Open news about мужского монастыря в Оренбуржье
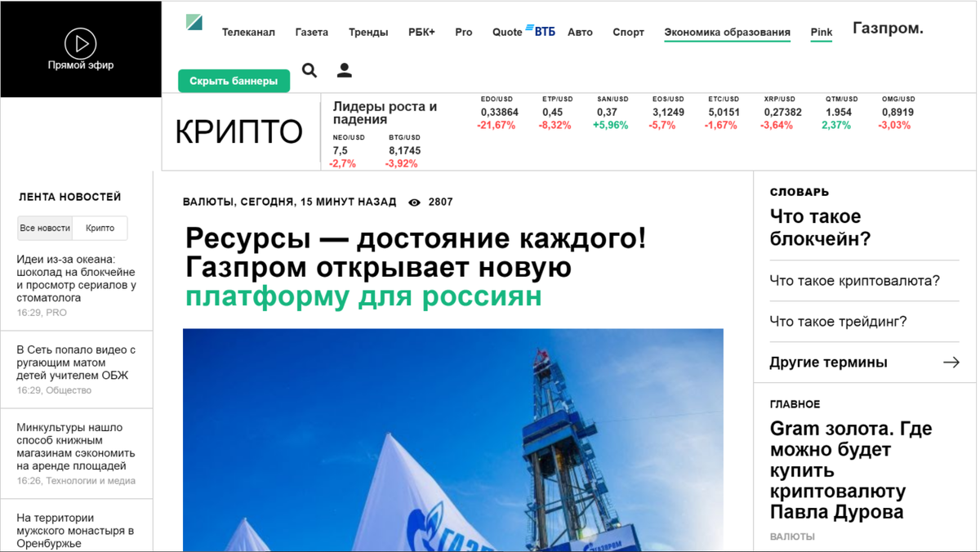 (x=76, y=530)
